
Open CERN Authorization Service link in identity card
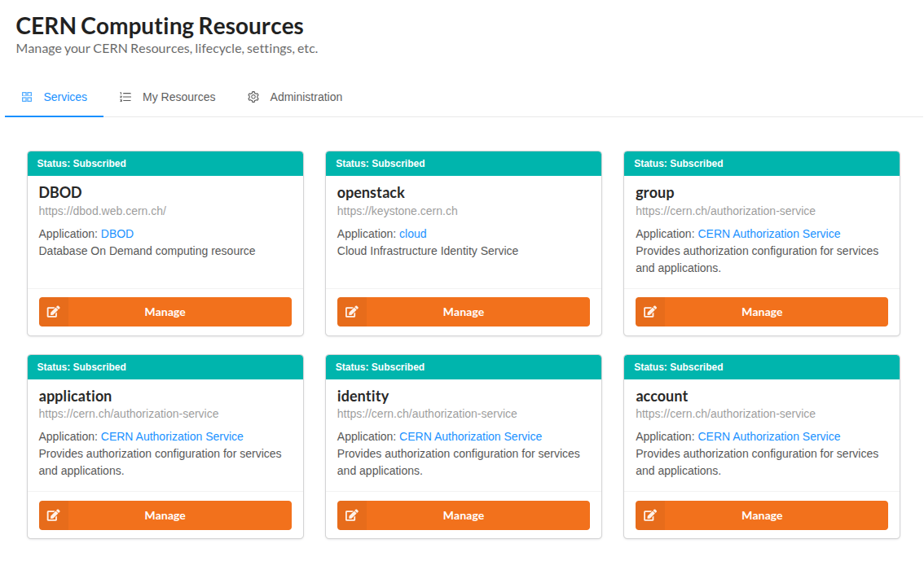tap(471, 436)
